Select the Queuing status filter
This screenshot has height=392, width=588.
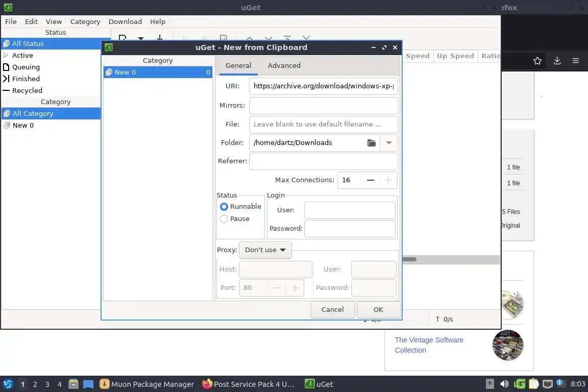(51, 67)
